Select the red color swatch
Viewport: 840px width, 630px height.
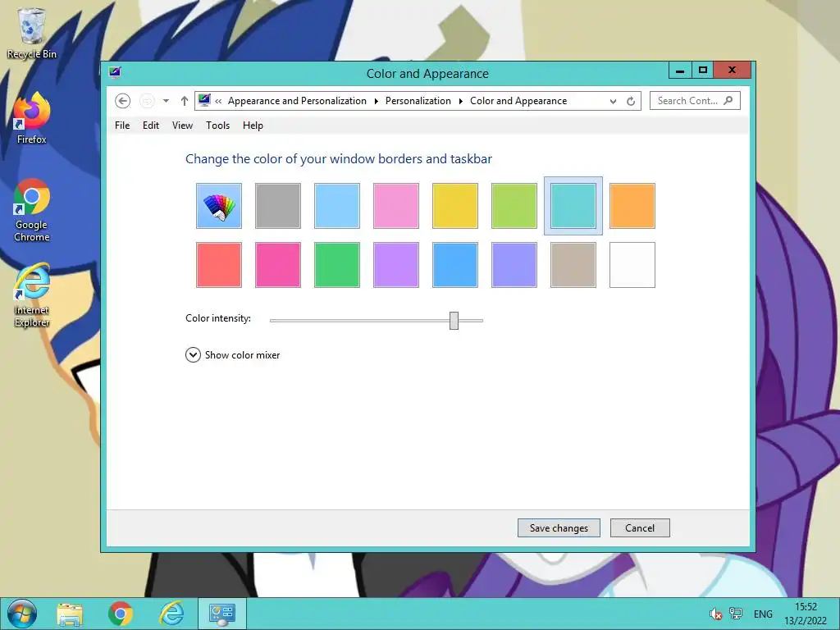[218, 265]
